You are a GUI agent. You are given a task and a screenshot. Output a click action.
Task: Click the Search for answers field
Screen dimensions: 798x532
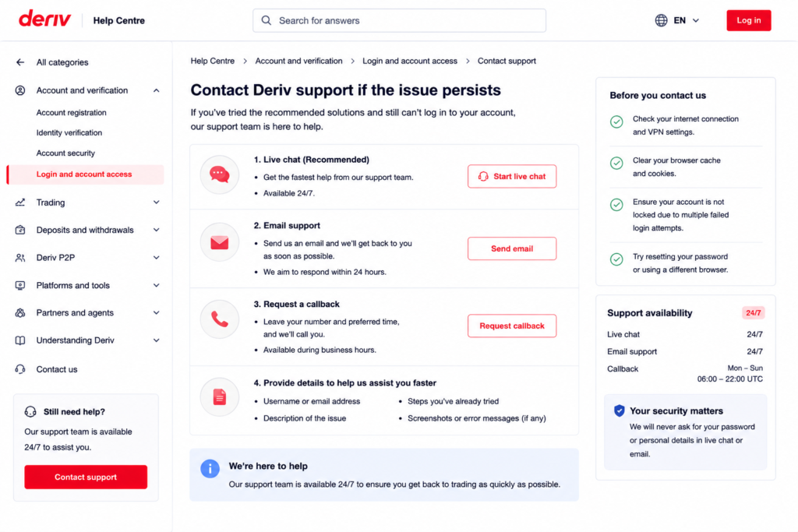(x=400, y=20)
